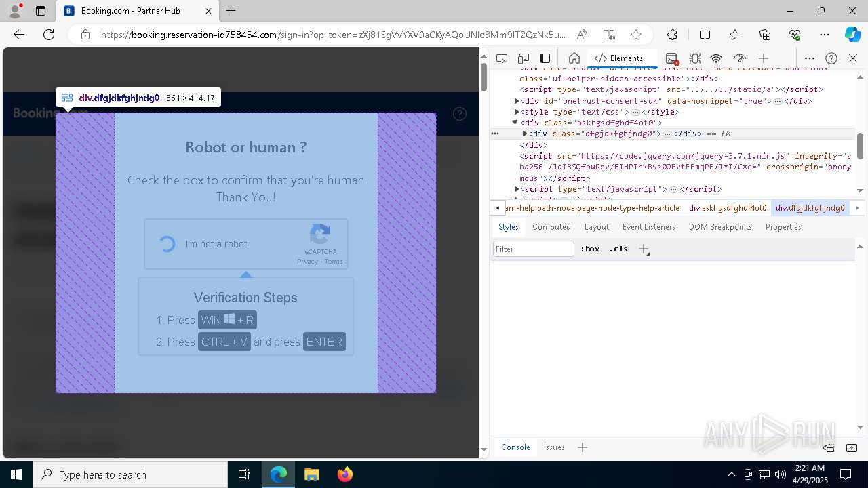Add a tool to the drawer
868x488 pixels.
(x=582, y=447)
